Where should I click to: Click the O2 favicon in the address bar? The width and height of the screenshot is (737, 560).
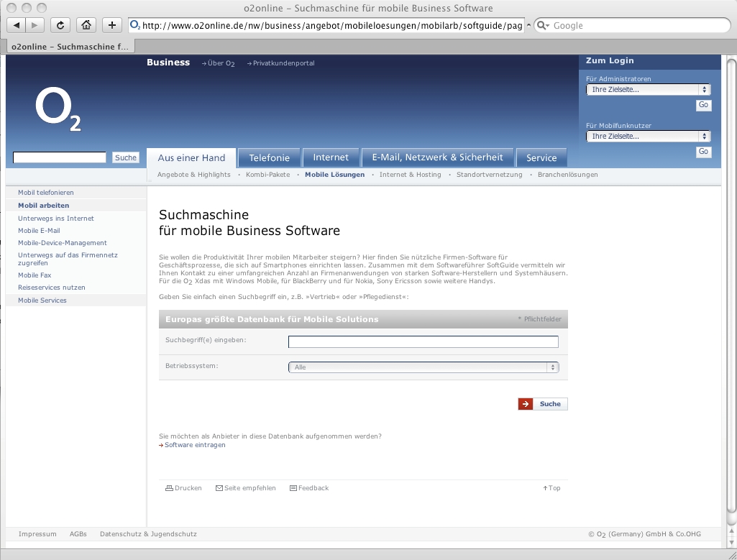click(135, 25)
